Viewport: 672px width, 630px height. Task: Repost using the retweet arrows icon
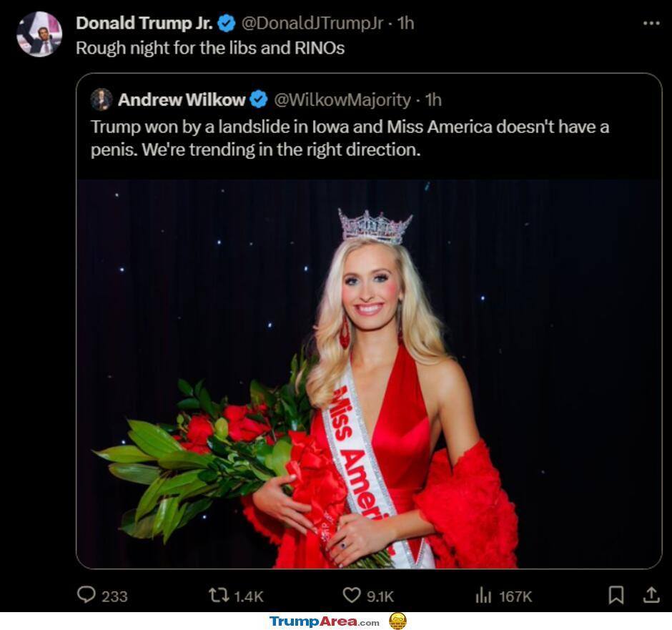pos(219,595)
